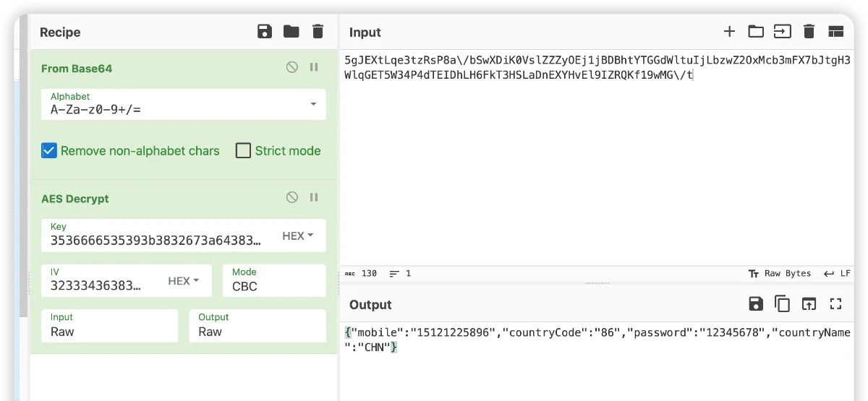Replace input with output icon
This screenshot has width=868, height=401.
pyautogui.click(x=809, y=303)
